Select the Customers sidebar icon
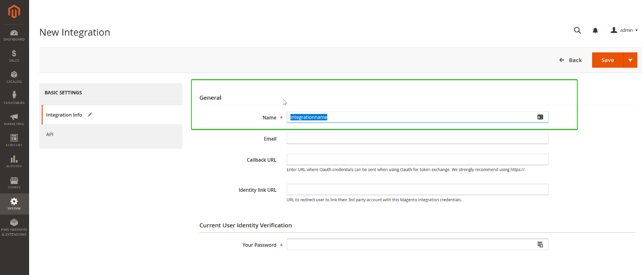 [14, 98]
